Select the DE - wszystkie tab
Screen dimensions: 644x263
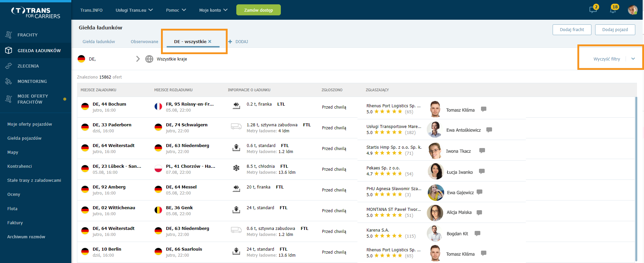coord(190,41)
